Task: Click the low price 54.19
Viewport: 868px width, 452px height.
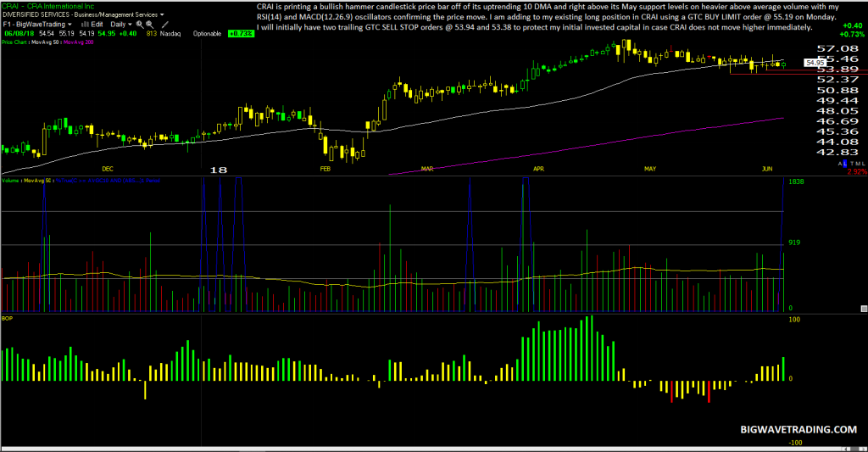Action: tap(87, 34)
